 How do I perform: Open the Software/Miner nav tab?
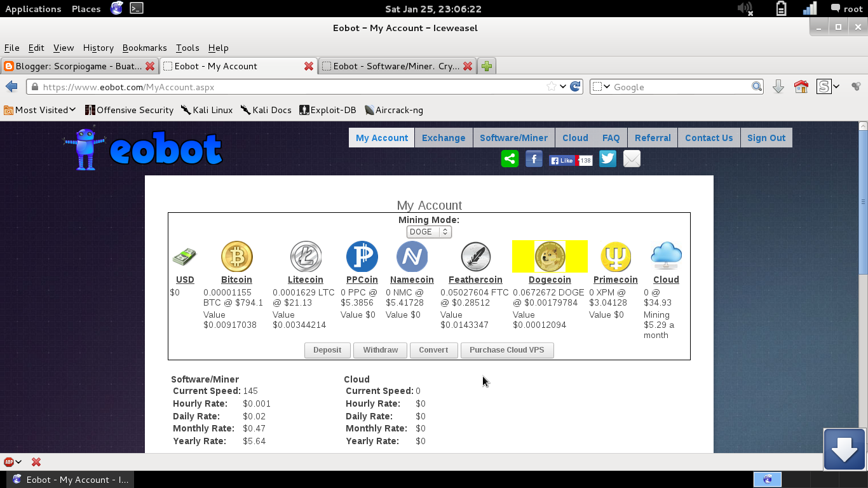tap(513, 138)
